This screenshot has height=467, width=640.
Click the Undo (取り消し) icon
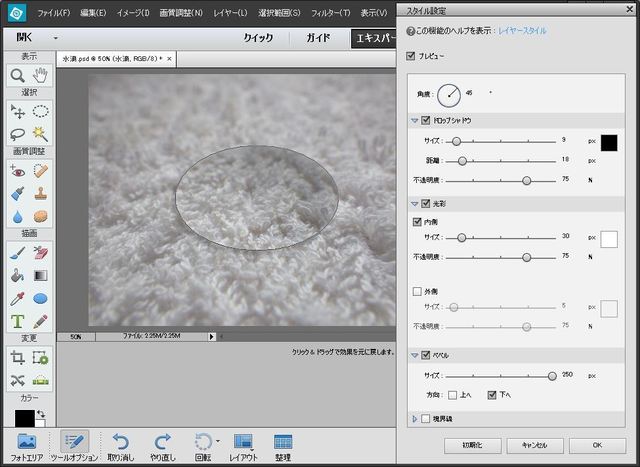click(x=120, y=442)
